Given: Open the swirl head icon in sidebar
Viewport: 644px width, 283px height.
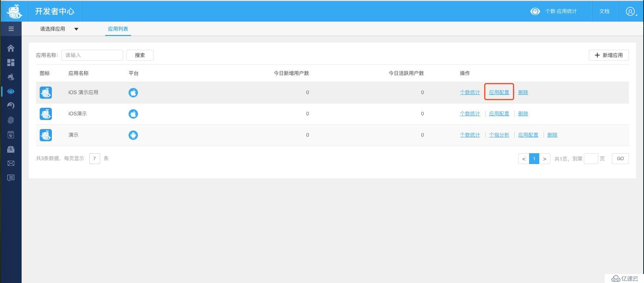Looking at the screenshot, I should point(11,106).
